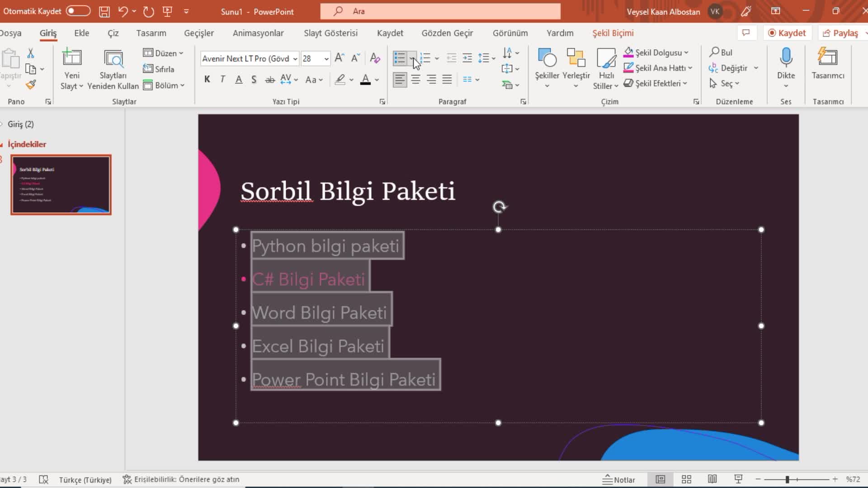The width and height of the screenshot is (868, 488).
Task: Toggle left text alignment
Action: click(400, 80)
